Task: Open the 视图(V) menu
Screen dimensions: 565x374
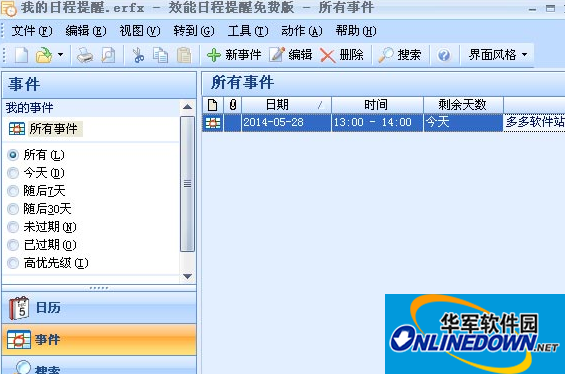Action: [140, 31]
